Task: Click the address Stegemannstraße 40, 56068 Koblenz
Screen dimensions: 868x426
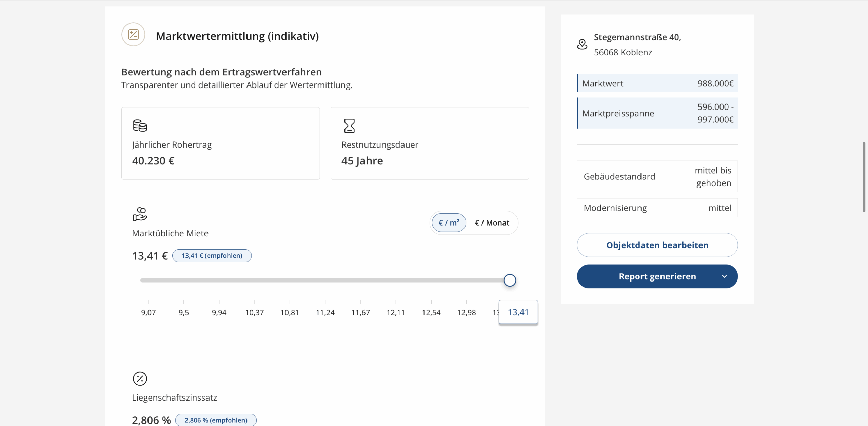Action: pos(637,44)
